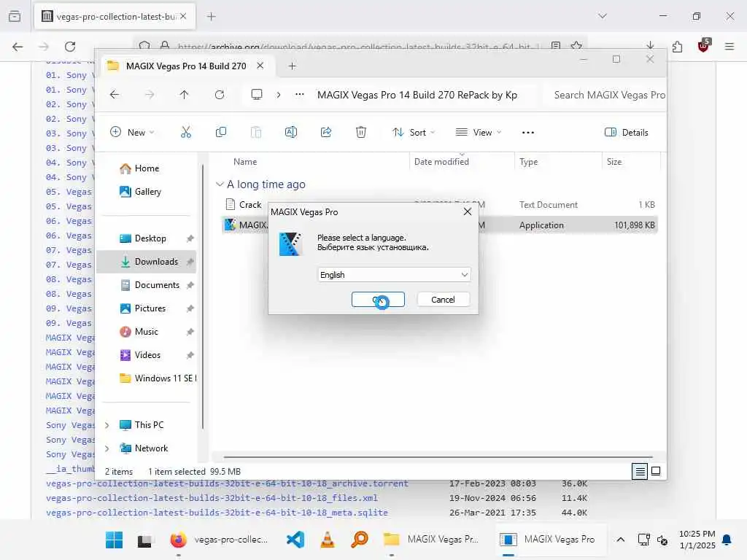Click the breadcrumb chevron in address bar
The image size is (747, 560).
(279, 95)
